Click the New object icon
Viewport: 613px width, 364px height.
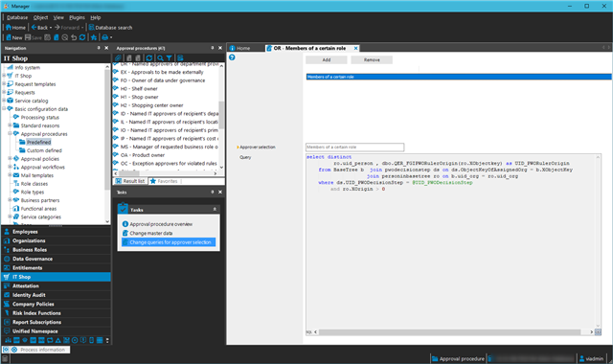coord(14,37)
